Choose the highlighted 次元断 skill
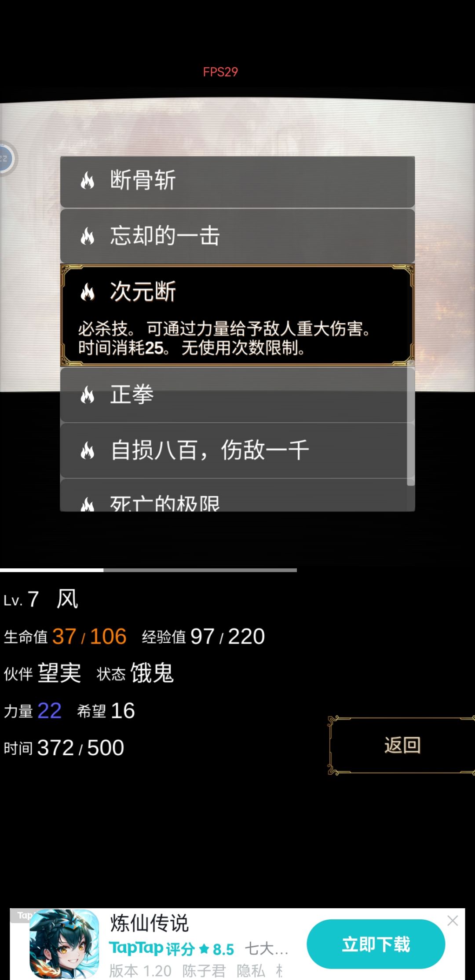Screen dimensions: 475x980 point(237,315)
